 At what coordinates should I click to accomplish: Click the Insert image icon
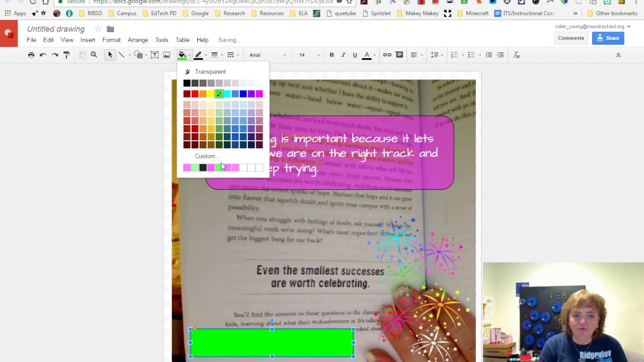click(167, 55)
